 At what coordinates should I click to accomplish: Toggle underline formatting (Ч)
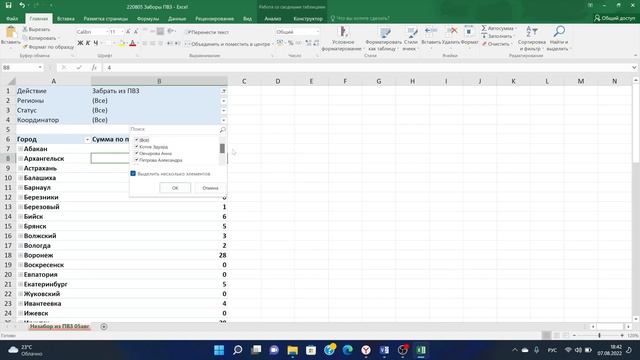(96, 43)
